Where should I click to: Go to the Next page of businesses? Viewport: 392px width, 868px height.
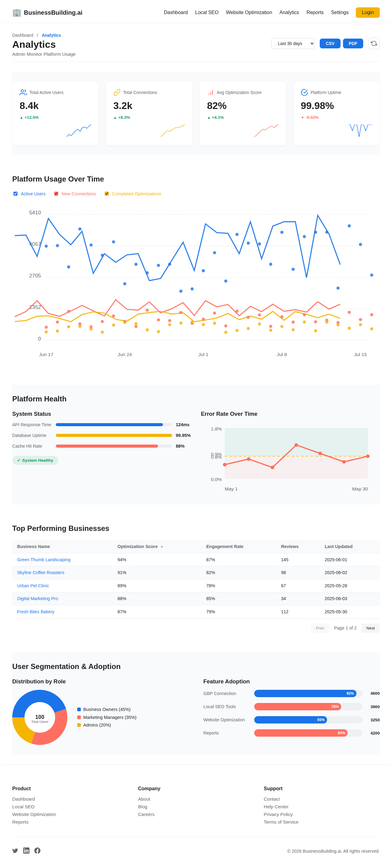tap(371, 628)
